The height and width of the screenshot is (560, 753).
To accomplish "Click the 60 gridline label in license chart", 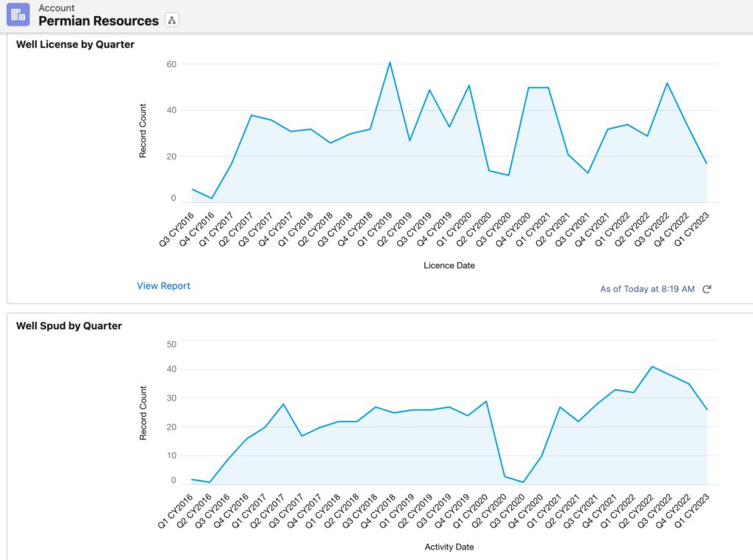I will [x=171, y=64].
